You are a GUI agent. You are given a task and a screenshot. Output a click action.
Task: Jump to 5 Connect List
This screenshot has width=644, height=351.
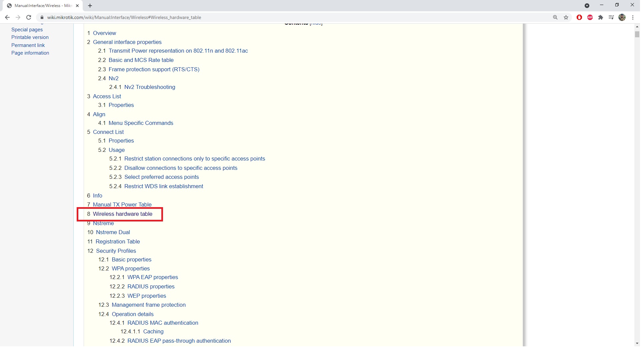[x=109, y=132]
